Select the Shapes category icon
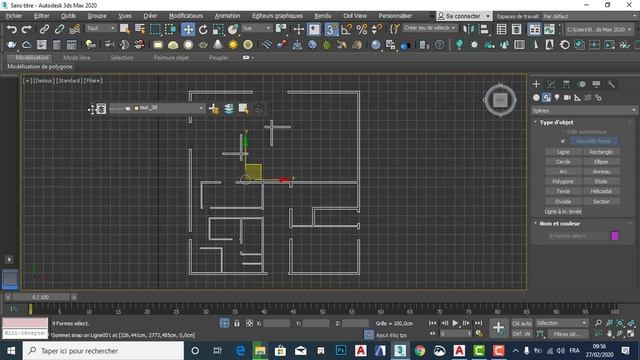The height and width of the screenshot is (360, 640). pyautogui.click(x=547, y=97)
